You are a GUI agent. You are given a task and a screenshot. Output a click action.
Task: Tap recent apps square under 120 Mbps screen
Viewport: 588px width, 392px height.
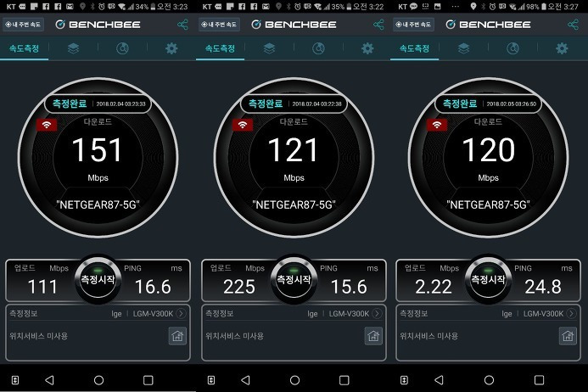(x=539, y=380)
